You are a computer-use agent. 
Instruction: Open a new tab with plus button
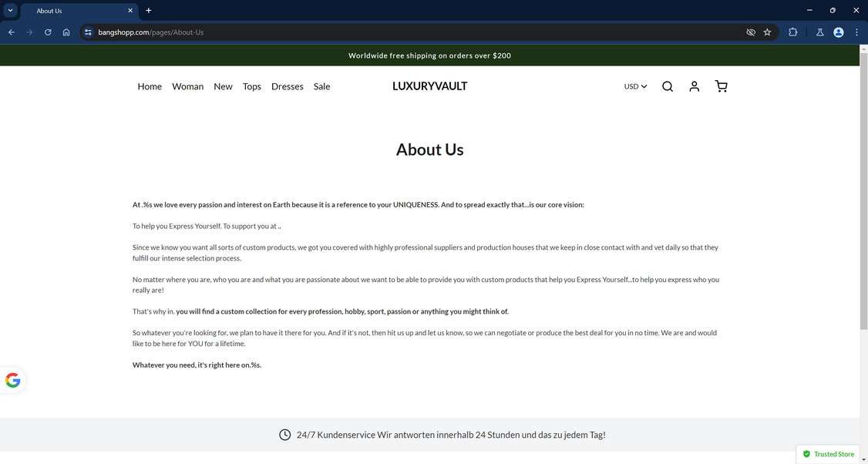tap(148, 11)
